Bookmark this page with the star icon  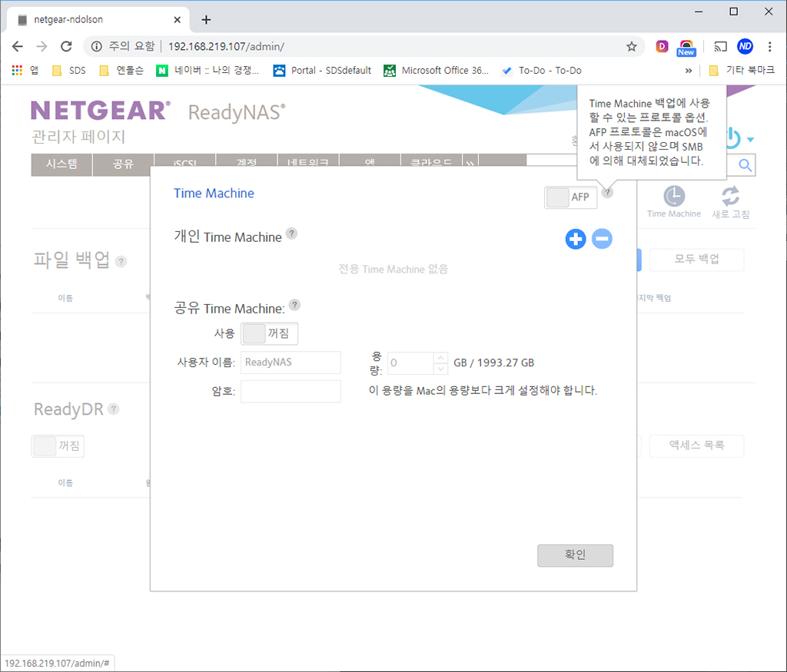click(632, 47)
